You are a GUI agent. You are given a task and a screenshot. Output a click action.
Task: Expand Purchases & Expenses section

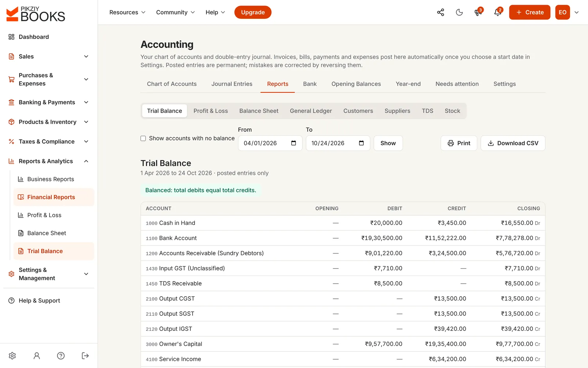49,79
